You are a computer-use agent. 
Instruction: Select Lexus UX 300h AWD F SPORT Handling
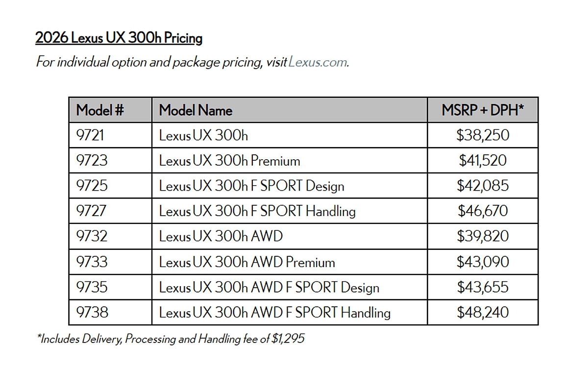274,313
